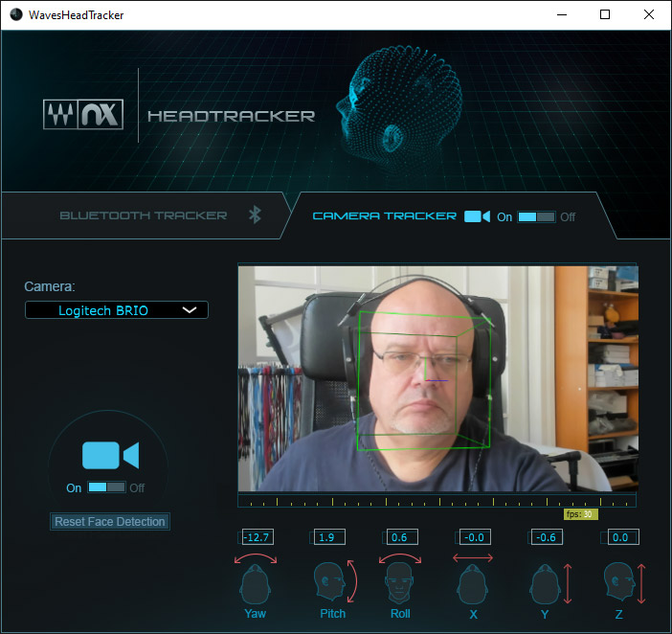Click the fps indicator badge
Viewport: 672px width, 634px height.
click(580, 514)
